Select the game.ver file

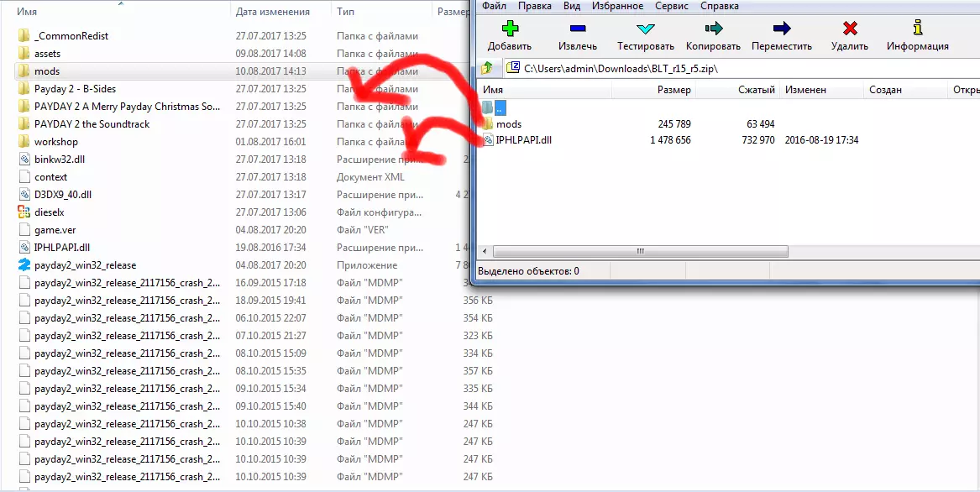click(x=55, y=230)
